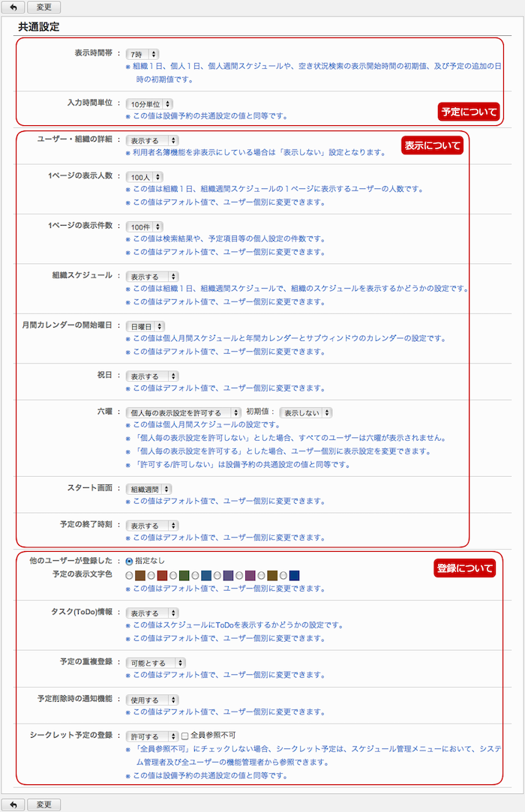Click the 入力時間単位 field label
The image size is (525, 812).
coord(90,103)
